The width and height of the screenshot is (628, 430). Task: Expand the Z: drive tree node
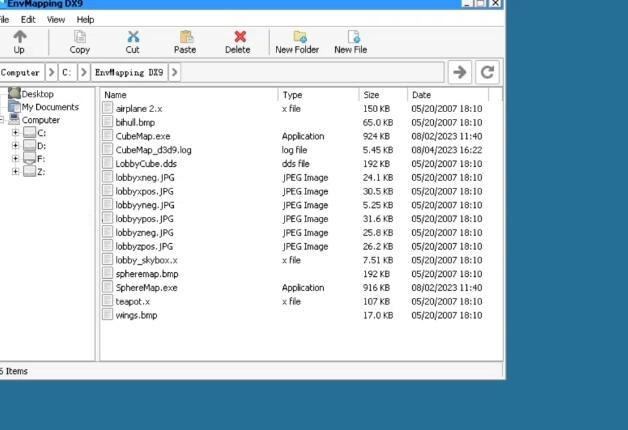[x=15, y=171]
